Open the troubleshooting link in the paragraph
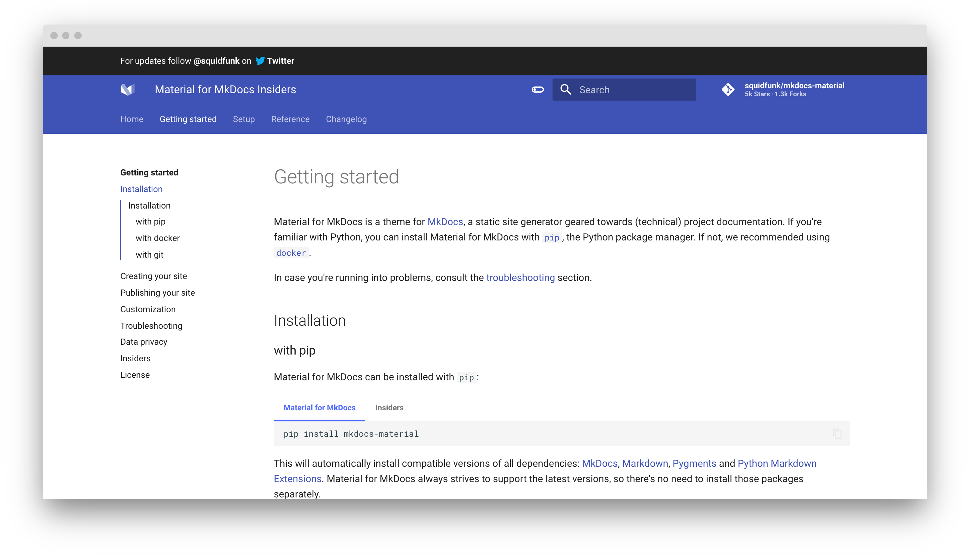970x560 pixels. pyautogui.click(x=520, y=277)
